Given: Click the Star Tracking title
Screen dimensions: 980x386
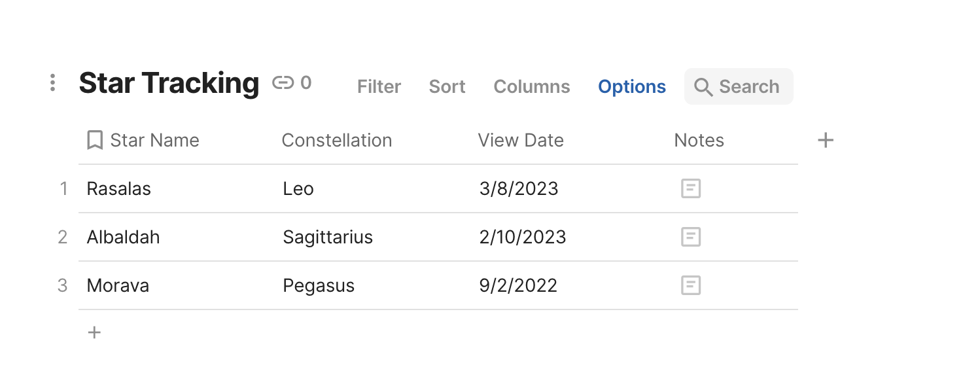Looking at the screenshot, I should pos(169,83).
